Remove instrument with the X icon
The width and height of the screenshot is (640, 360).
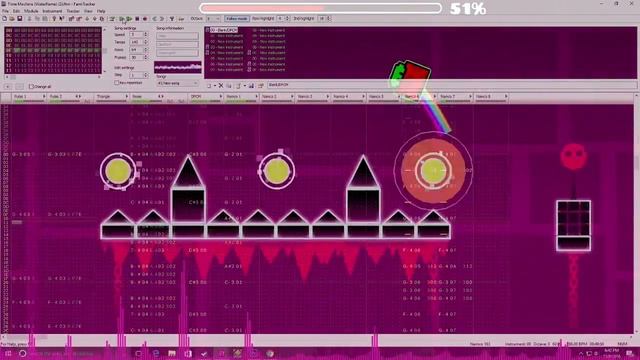click(x=221, y=86)
